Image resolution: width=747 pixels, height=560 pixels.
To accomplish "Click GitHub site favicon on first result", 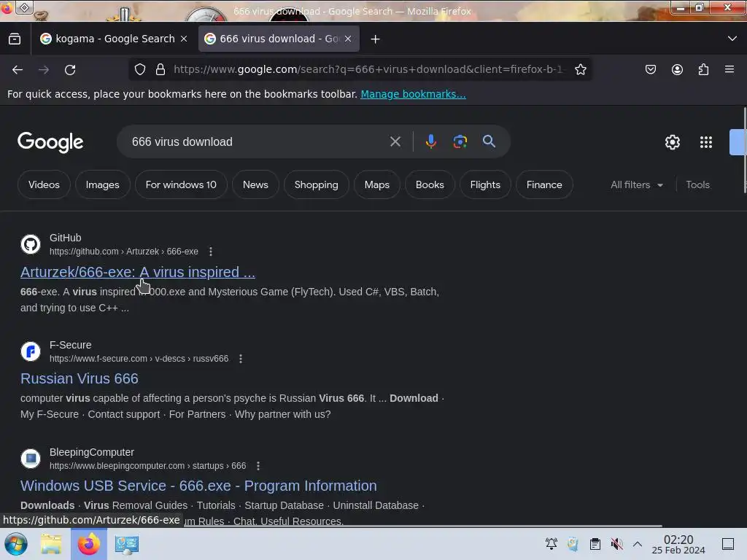I will click(x=31, y=244).
